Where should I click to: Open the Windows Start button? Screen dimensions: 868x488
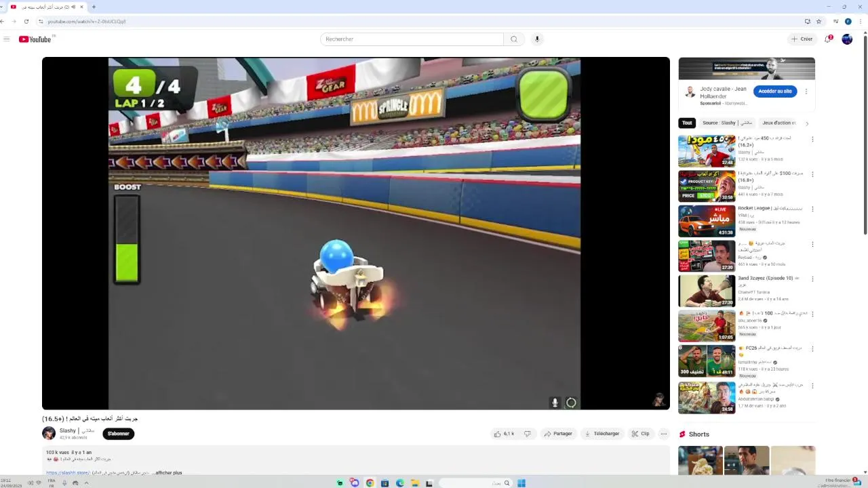521,483
